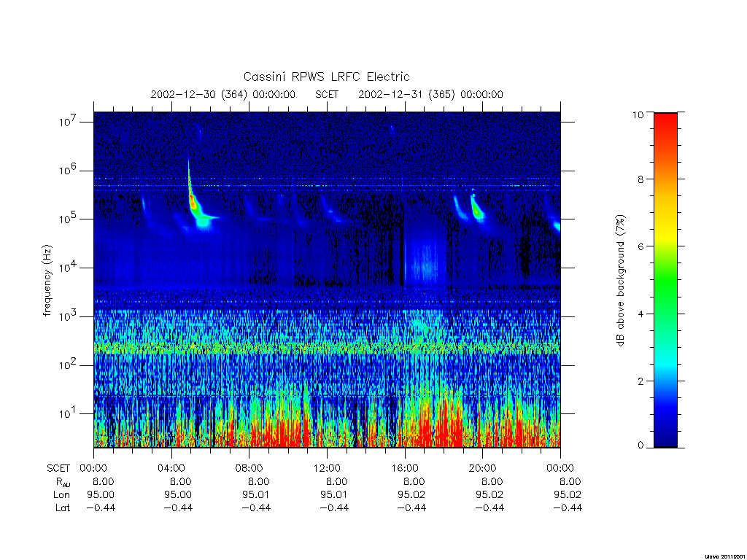This screenshot has width=747, height=560.
Task: Click the 10^7 frequency tick label
Action: 69,122
